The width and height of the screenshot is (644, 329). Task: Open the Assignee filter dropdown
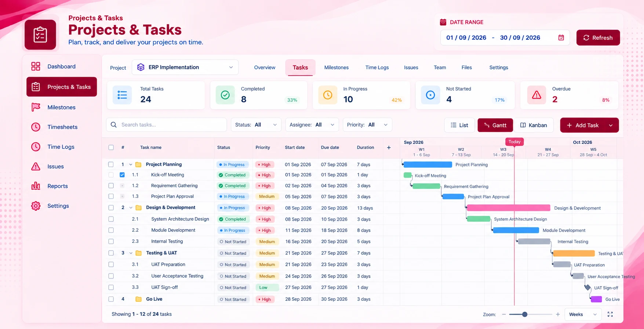(312, 125)
